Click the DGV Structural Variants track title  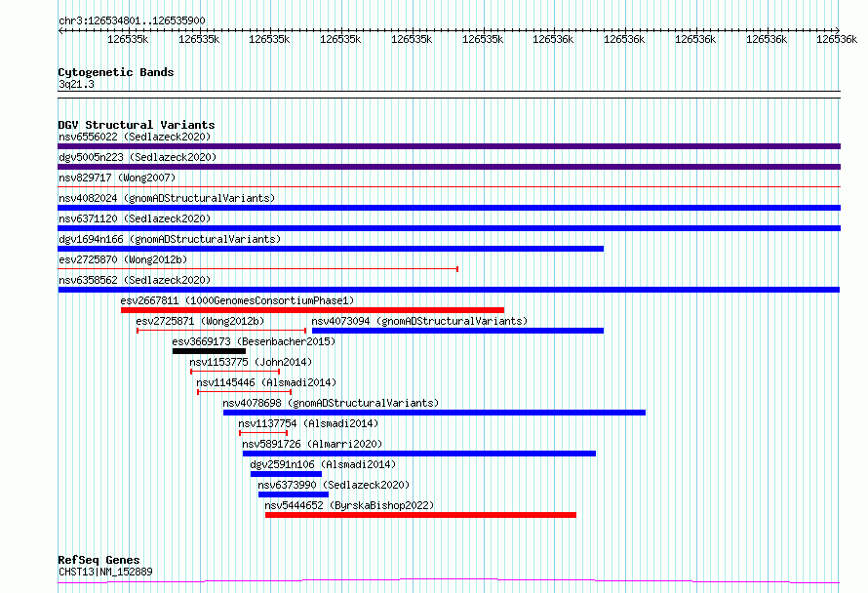pyautogui.click(x=137, y=125)
